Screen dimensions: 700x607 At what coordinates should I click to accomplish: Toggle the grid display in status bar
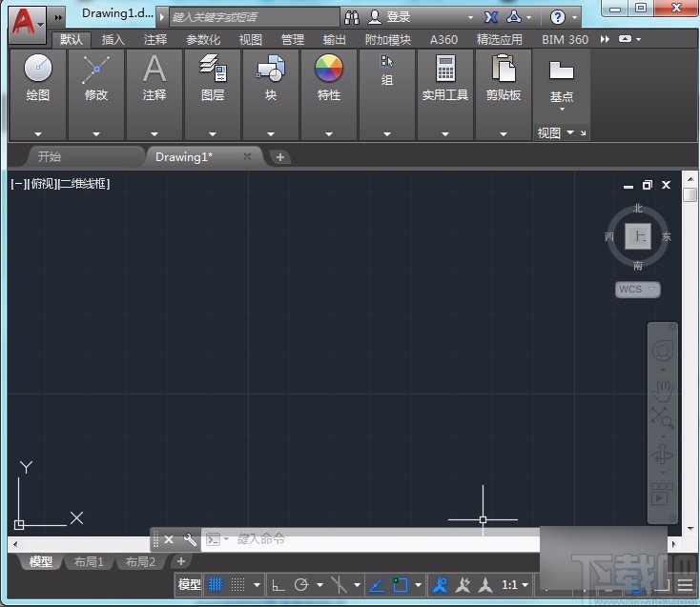coord(216,584)
